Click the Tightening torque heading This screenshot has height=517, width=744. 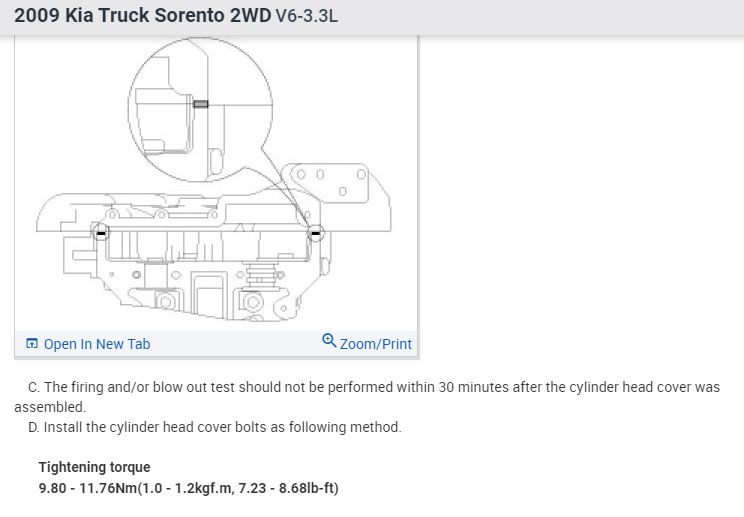(95, 467)
